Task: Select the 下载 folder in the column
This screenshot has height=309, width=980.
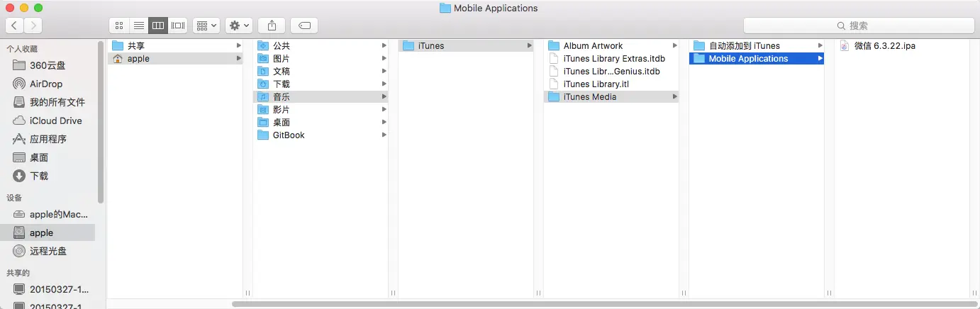Action: [x=321, y=84]
